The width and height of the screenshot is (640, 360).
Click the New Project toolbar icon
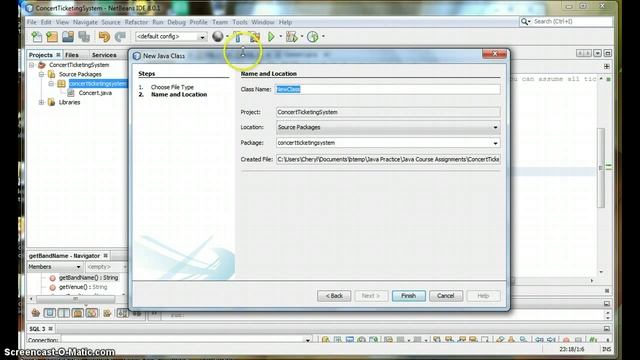(x=52, y=37)
